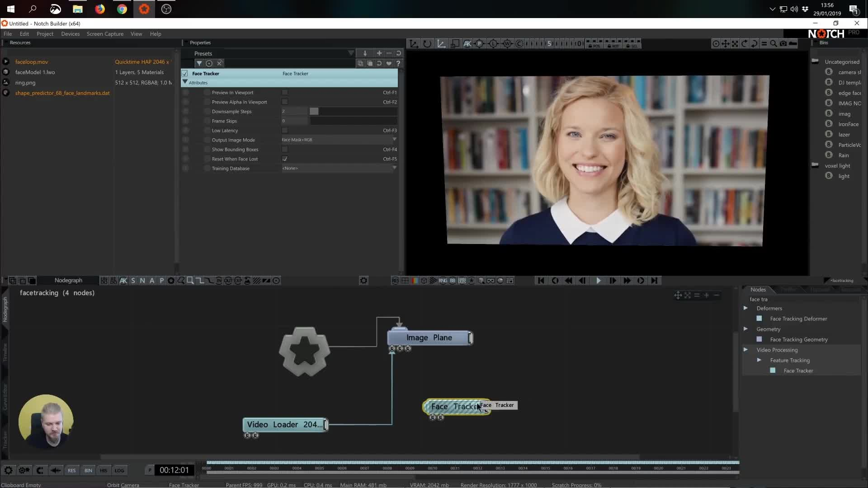This screenshot has width=868, height=488.
Task: Open the Screen Capture menu
Action: point(105,34)
